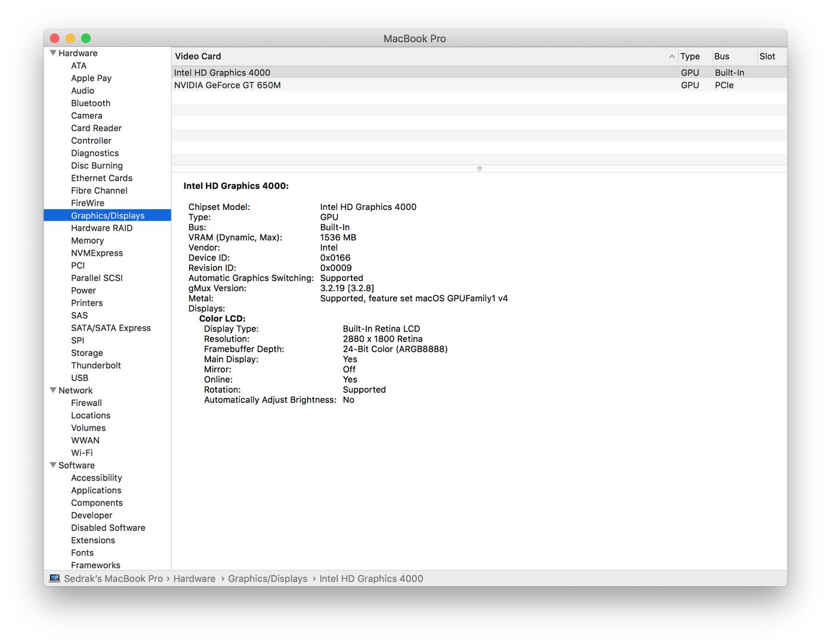The height and width of the screenshot is (644, 831).
Task: Select the Graphics/Displays sidebar item
Action: (107, 216)
